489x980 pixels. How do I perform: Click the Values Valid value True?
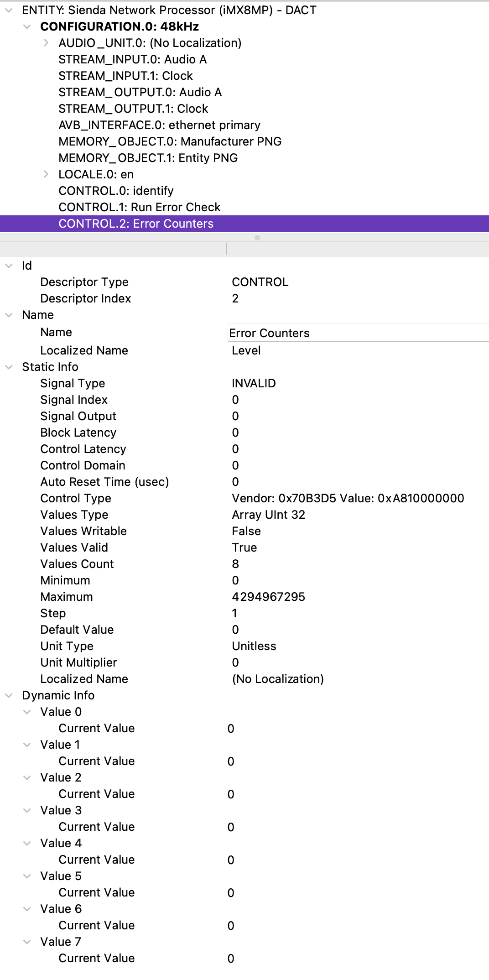pyautogui.click(x=244, y=547)
